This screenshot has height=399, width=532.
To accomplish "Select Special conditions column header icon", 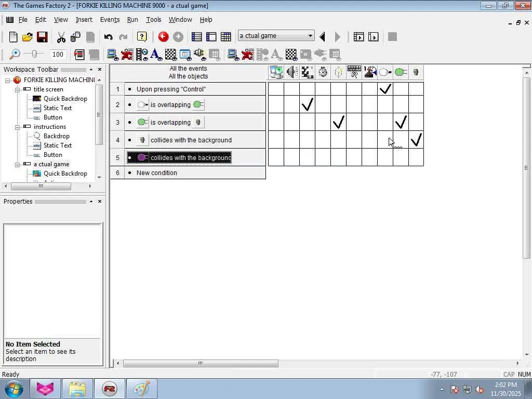I will tap(276, 72).
